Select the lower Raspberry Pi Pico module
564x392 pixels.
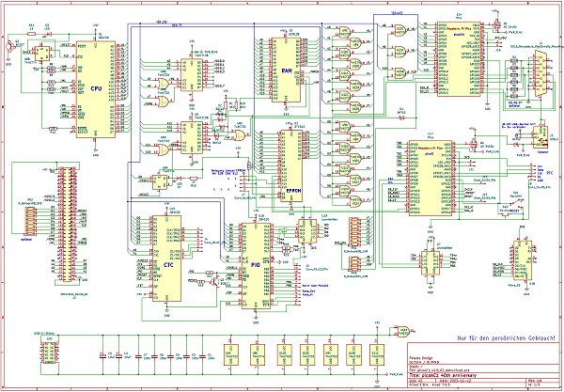coord(431,178)
